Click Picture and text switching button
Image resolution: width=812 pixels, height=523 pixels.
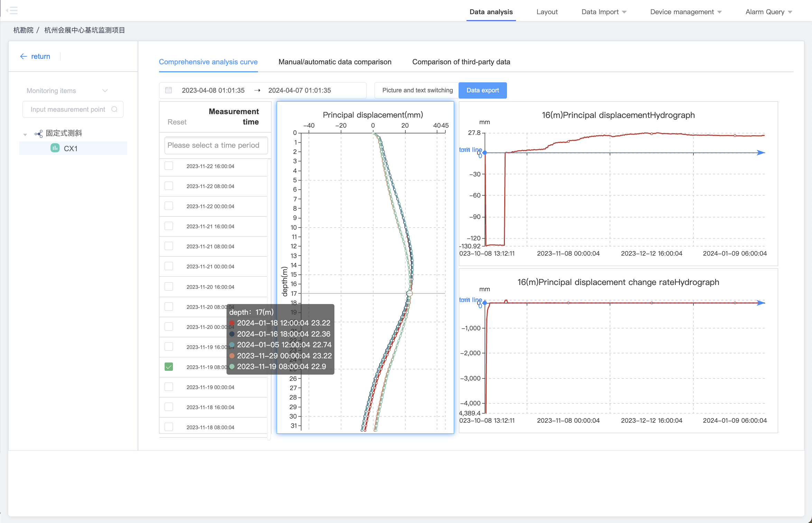[417, 90]
